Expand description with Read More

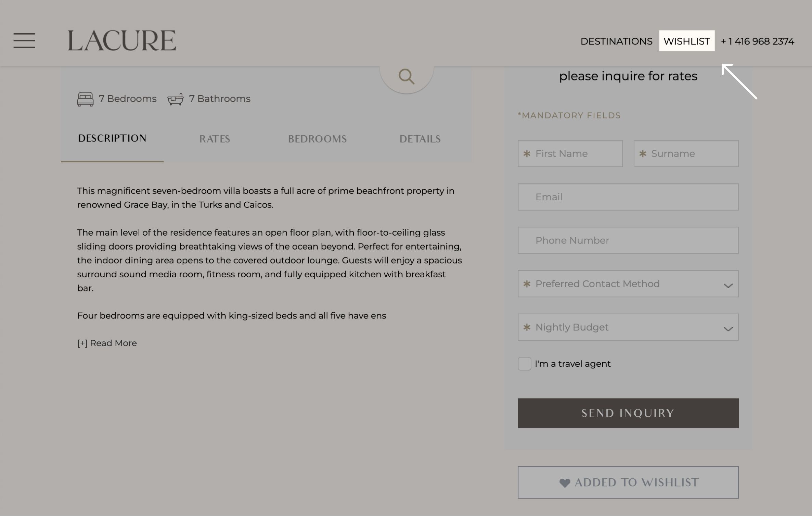click(x=107, y=343)
